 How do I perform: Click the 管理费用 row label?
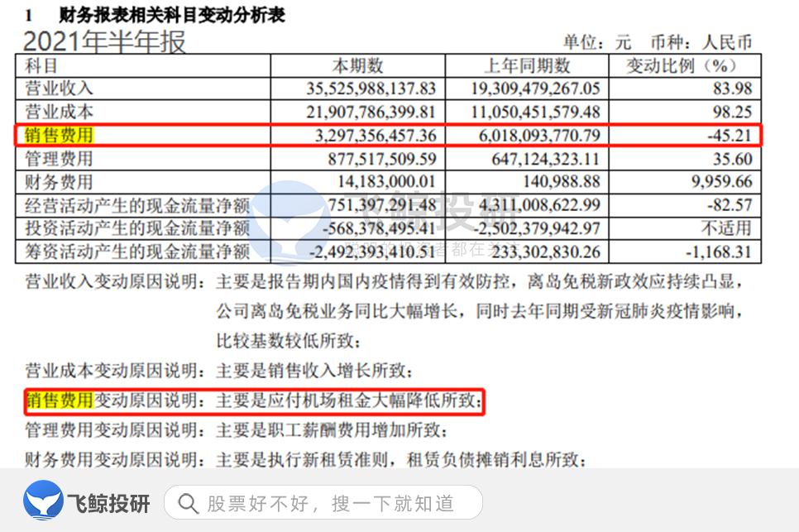(59, 159)
